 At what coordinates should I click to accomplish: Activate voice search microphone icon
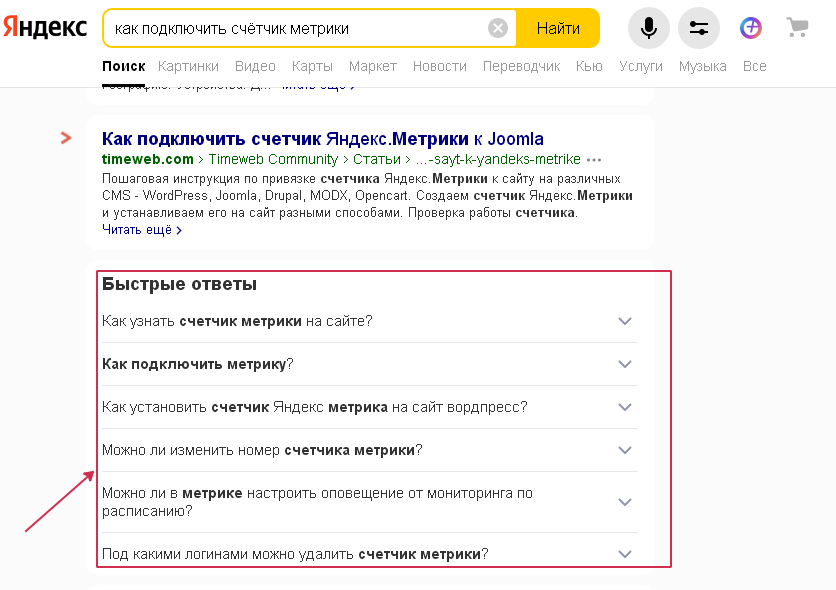648,28
